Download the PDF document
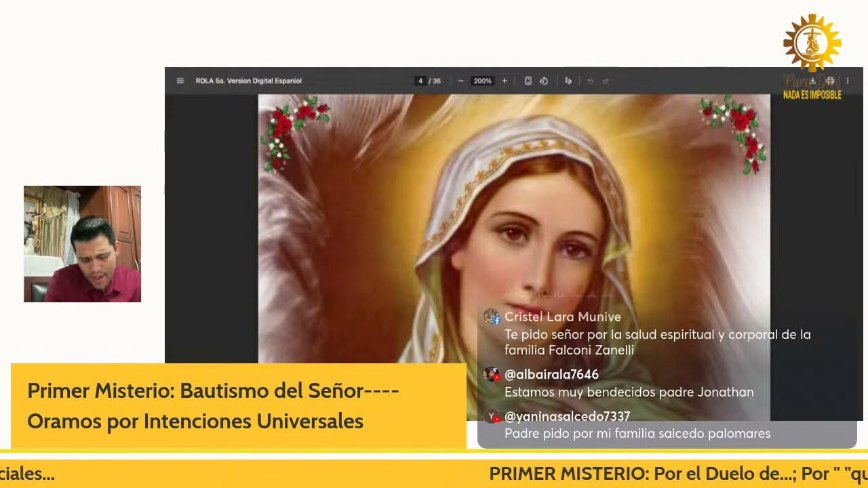Viewport: 868px width, 488px height. (813, 81)
